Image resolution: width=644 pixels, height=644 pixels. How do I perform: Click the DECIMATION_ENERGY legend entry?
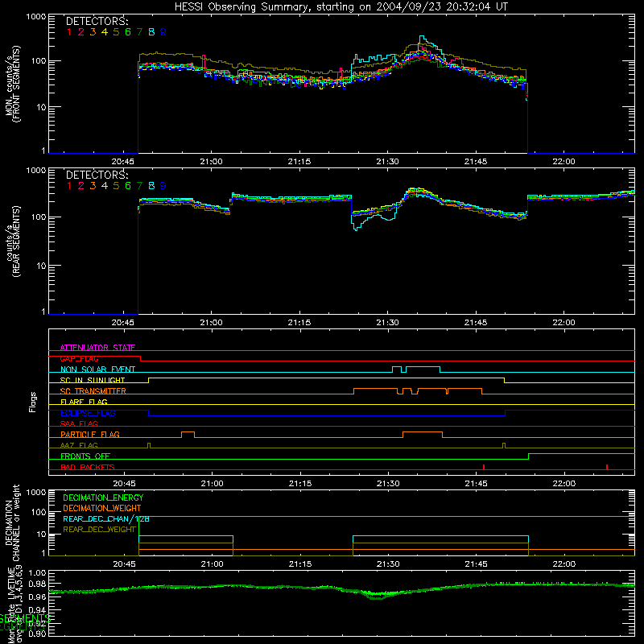coord(103,497)
